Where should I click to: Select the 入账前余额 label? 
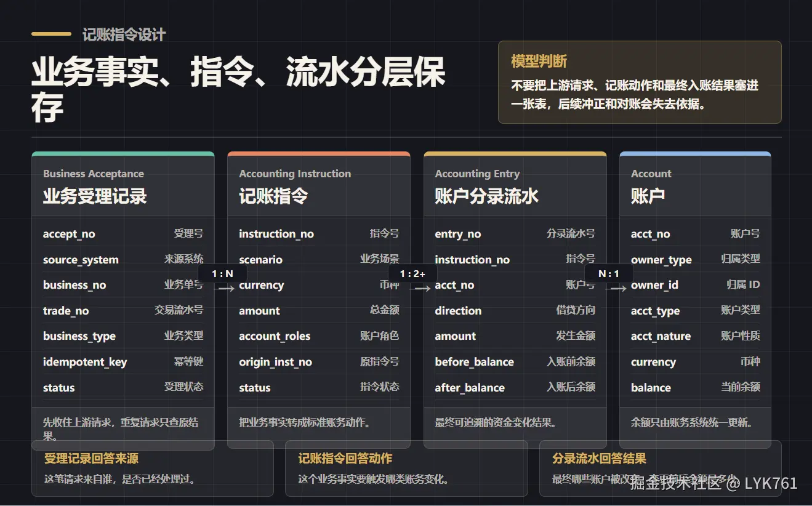pyautogui.click(x=571, y=362)
